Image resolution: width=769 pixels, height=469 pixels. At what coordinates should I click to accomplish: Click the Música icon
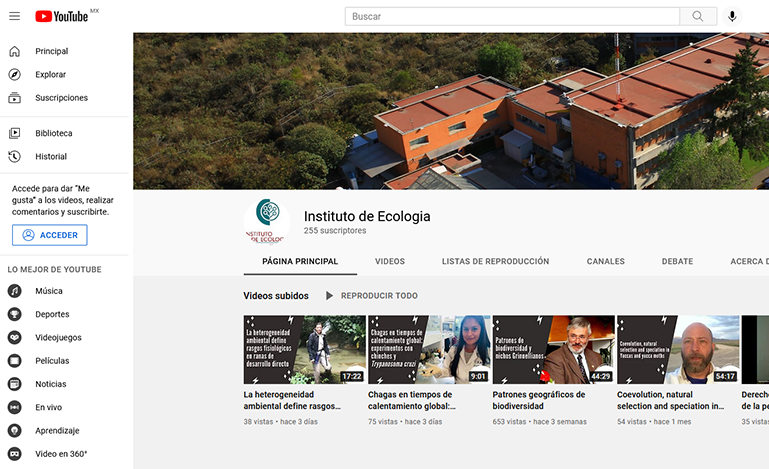pos(15,291)
